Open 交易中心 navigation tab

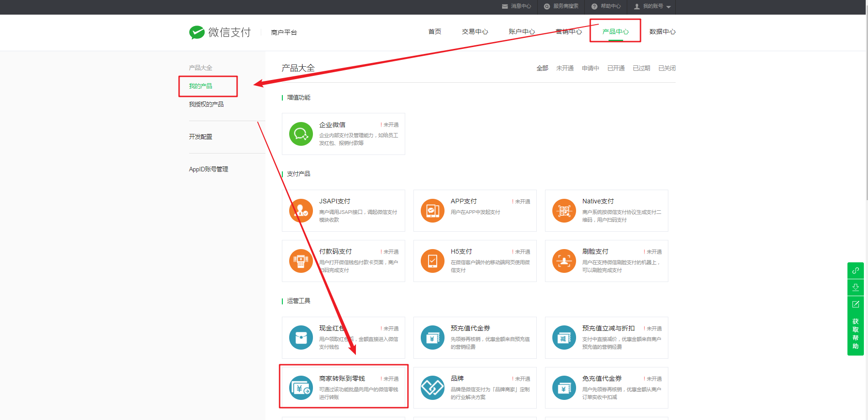[475, 32]
